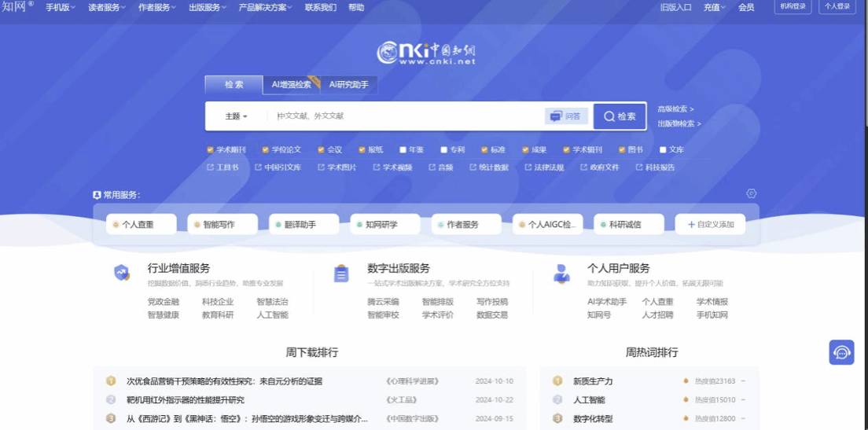Click the rank 1 medal in 周下载排行
Image resolution: width=868 pixels, height=430 pixels.
(111, 381)
